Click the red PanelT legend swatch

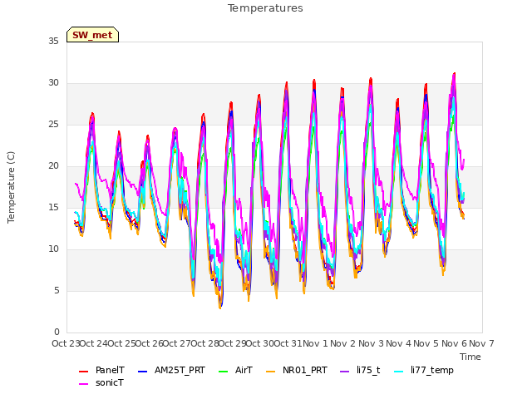[83, 372]
